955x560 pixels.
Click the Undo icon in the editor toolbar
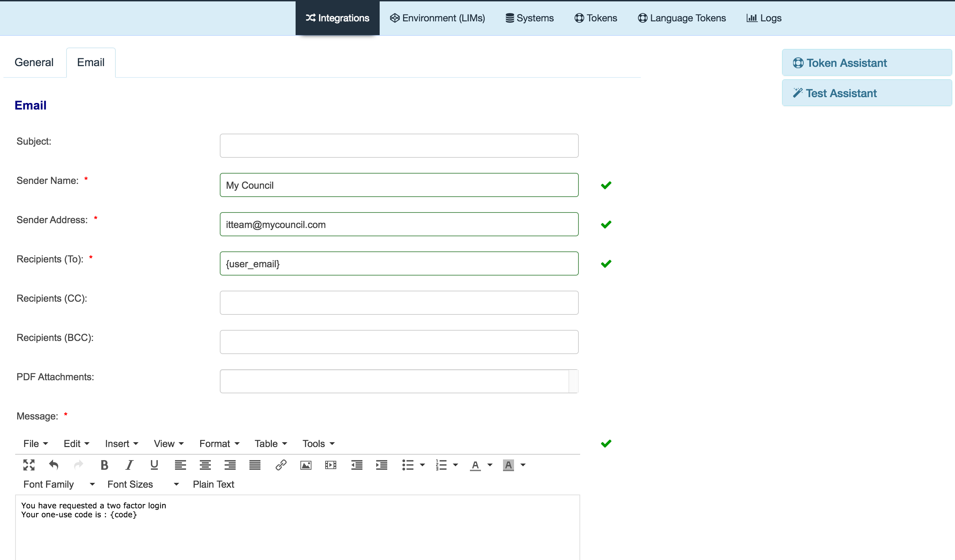[54, 465]
